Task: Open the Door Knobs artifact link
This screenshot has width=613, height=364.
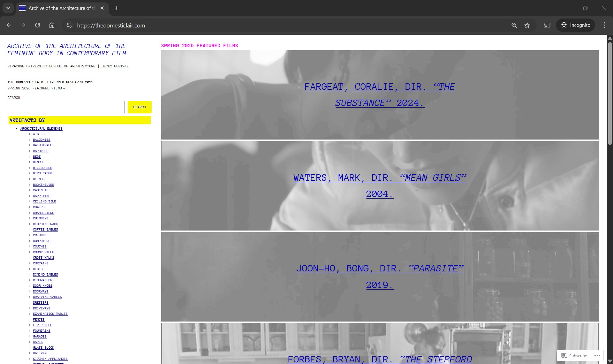Action: pos(42,286)
